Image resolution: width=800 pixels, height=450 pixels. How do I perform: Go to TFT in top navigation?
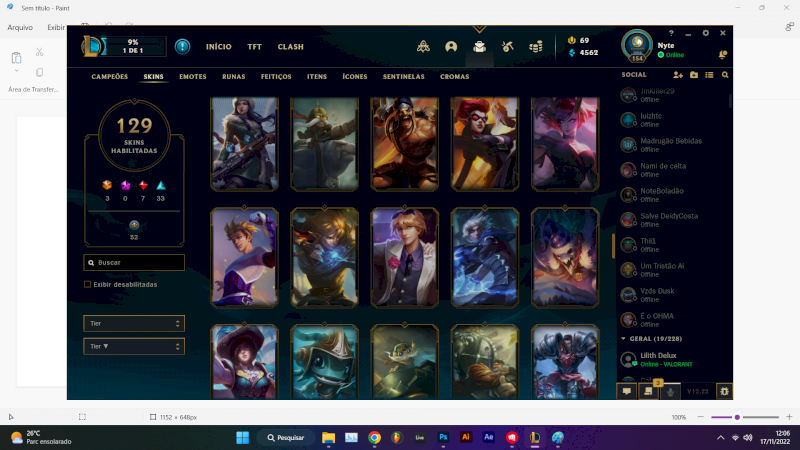255,46
